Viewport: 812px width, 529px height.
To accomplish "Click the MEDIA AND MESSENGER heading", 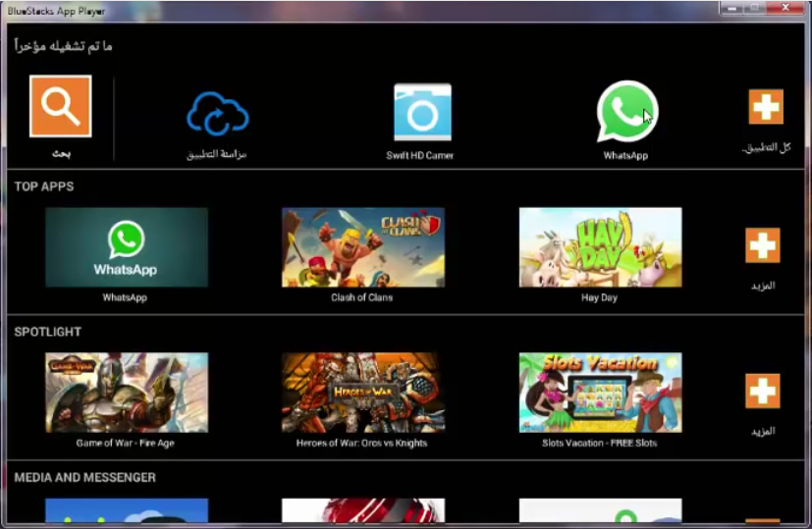I will (x=84, y=477).
